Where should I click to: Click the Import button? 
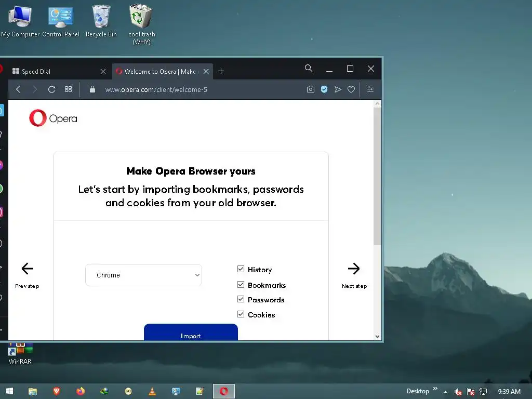tap(191, 332)
